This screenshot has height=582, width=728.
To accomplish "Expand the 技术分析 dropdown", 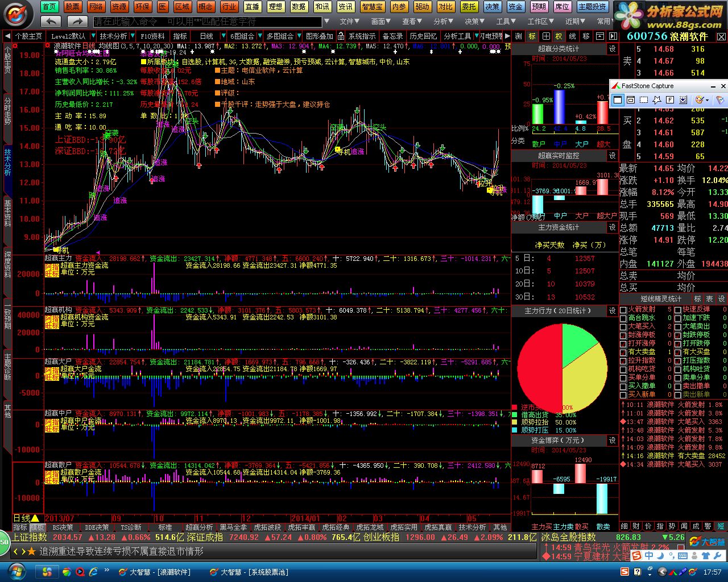I will coord(132,36).
